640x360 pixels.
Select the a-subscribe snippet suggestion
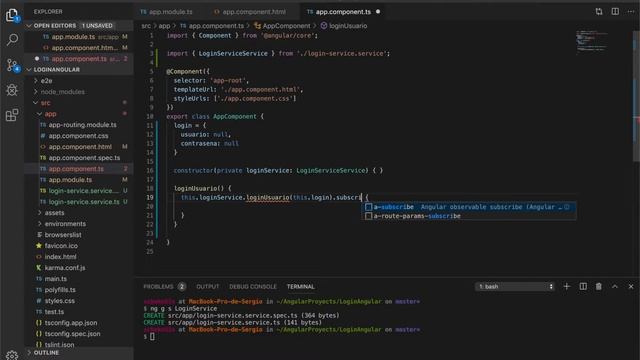[x=469, y=207]
